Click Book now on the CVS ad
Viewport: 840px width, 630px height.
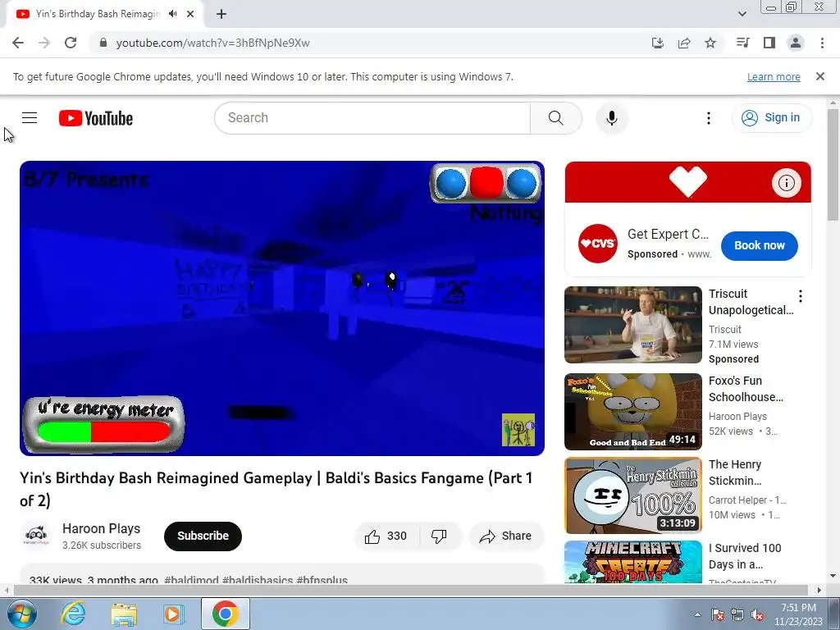[759, 245]
